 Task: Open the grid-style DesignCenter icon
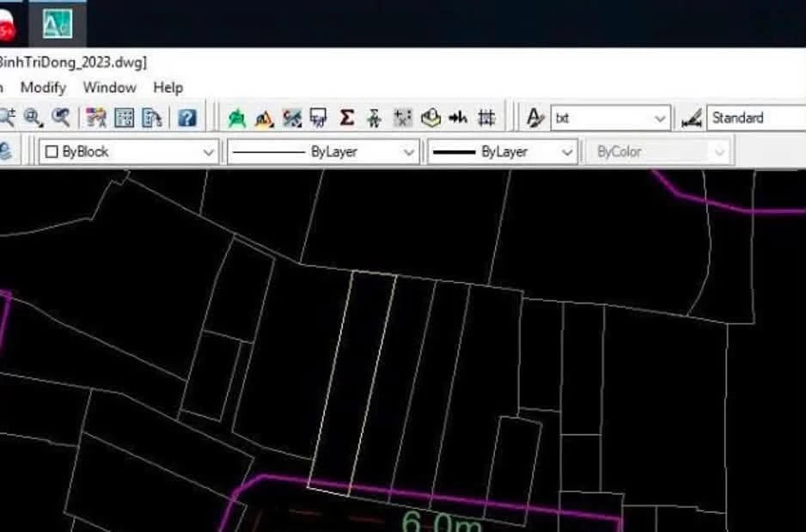(125, 118)
